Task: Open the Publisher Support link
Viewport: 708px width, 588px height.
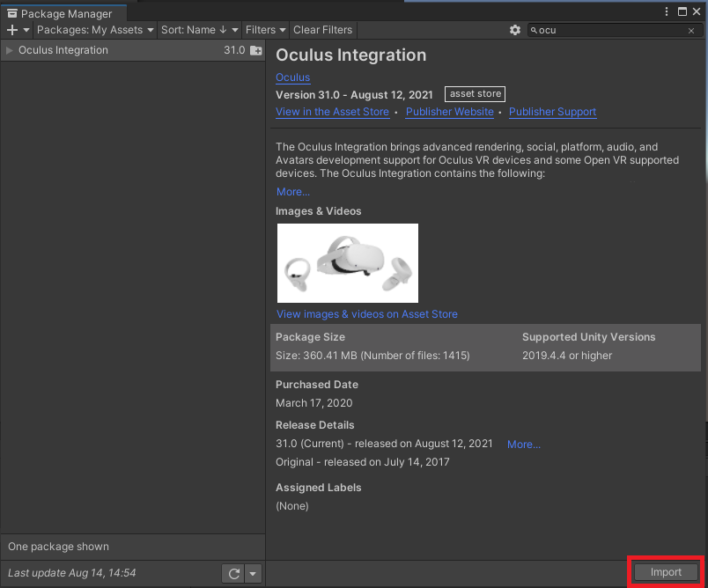Action: click(552, 112)
